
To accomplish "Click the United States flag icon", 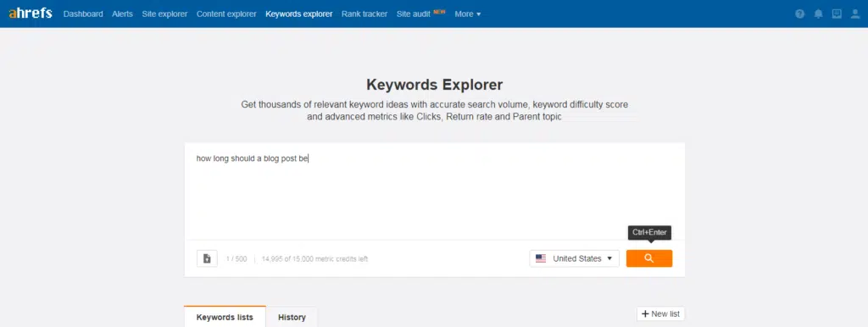I will pos(541,258).
